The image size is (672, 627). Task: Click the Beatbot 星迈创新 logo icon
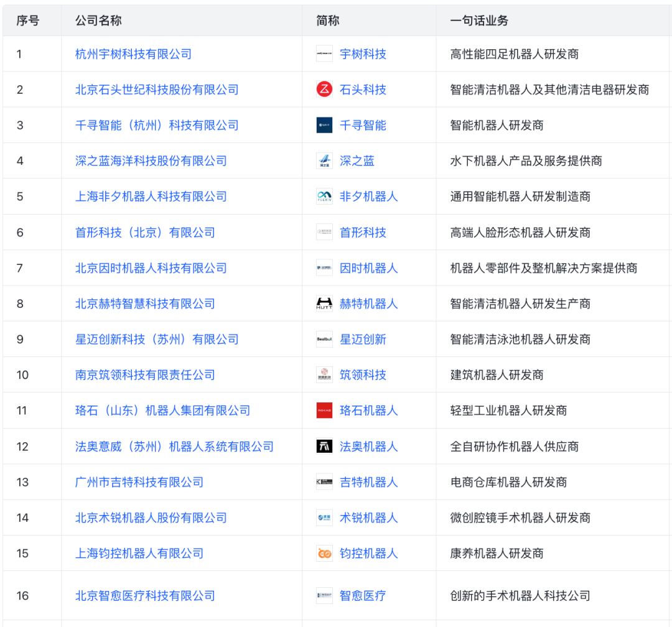pos(324,339)
